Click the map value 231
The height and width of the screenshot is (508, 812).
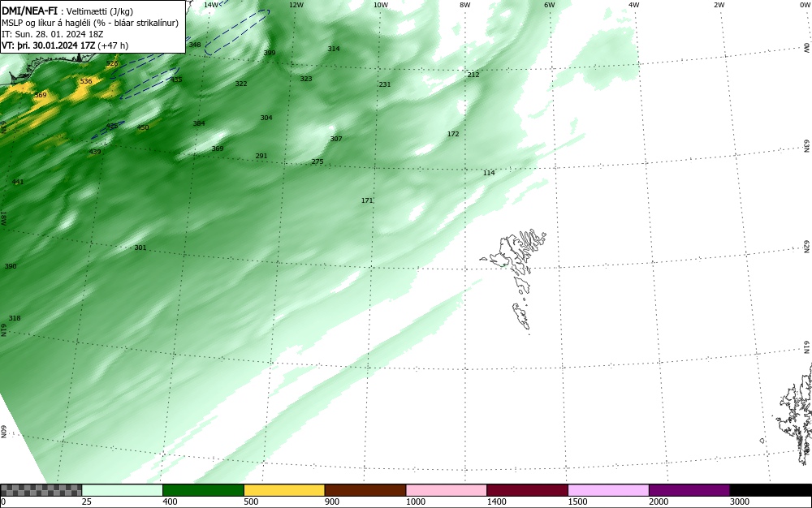click(x=385, y=85)
